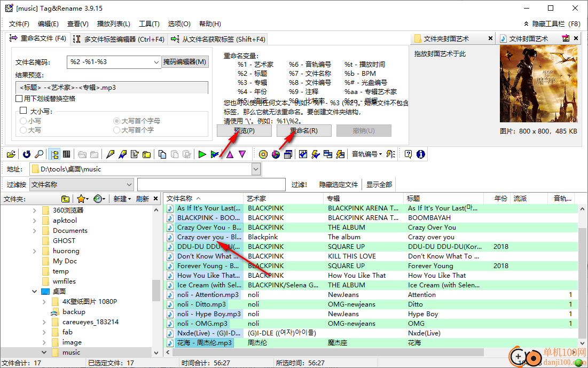Select 大写首个字母 radio button

tap(116, 121)
